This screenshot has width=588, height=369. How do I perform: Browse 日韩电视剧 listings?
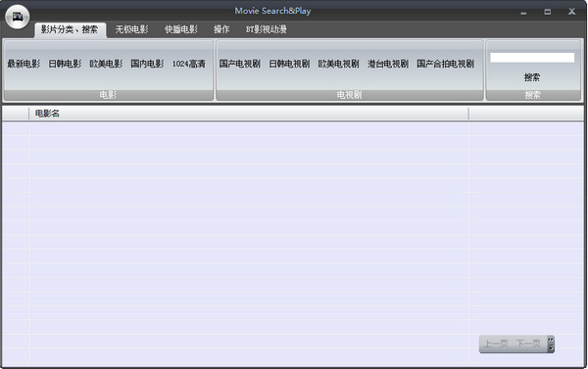(x=289, y=64)
